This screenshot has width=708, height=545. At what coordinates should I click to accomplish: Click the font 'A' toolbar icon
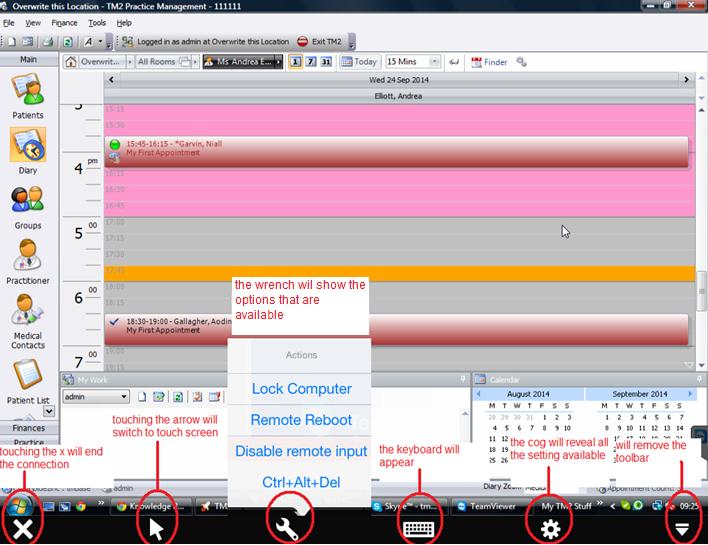(x=88, y=42)
